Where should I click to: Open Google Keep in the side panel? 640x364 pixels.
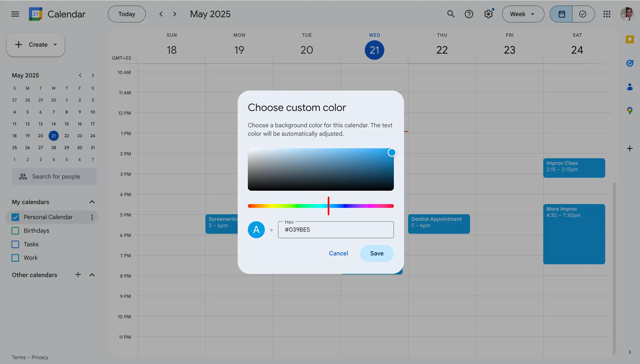(x=630, y=39)
